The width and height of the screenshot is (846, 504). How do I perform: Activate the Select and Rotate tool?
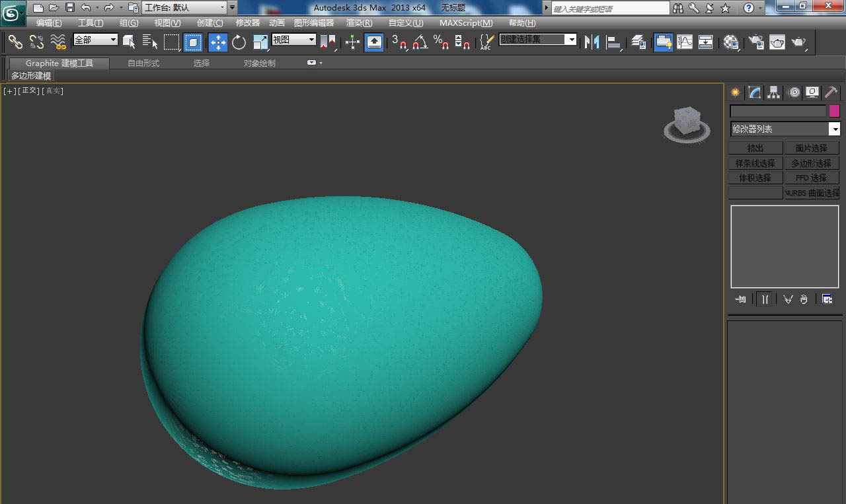239,42
